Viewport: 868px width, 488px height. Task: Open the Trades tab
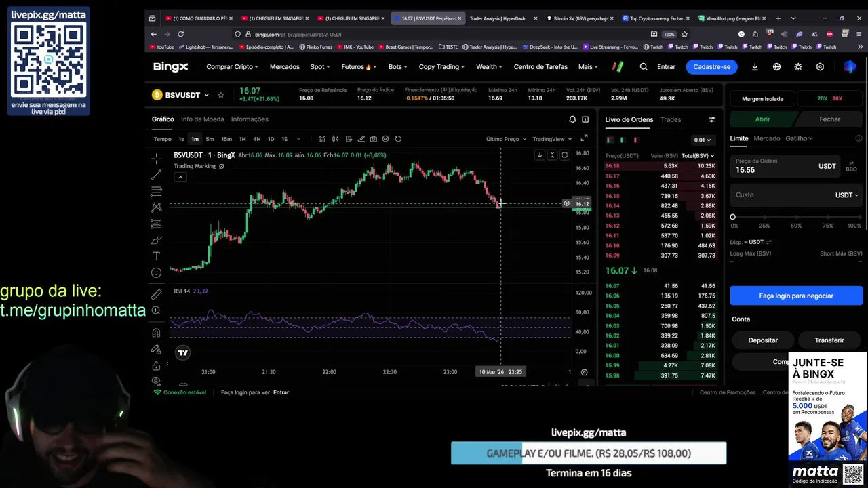tap(671, 119)
